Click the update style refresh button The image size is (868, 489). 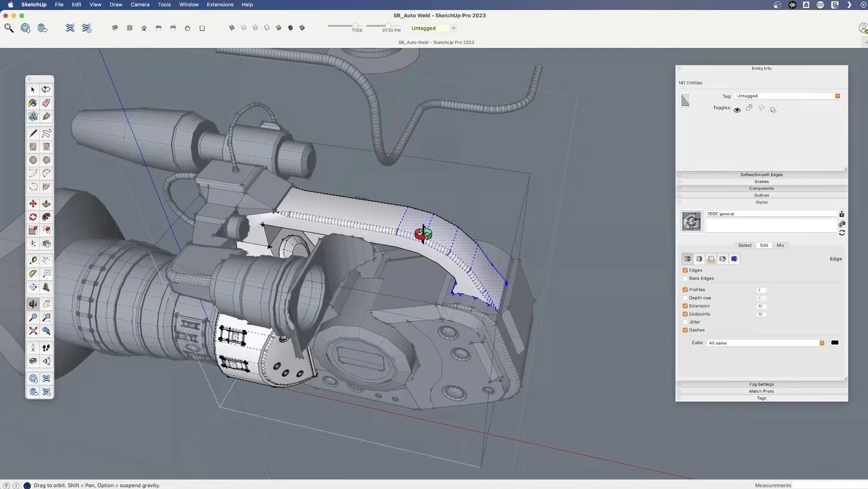click(x=841, y=233)
